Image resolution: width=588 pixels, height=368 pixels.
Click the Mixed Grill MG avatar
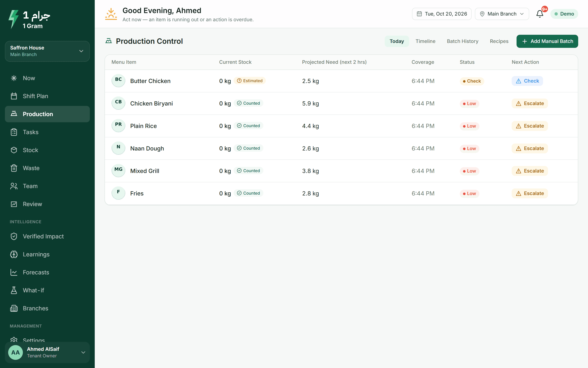click(118, 170)
